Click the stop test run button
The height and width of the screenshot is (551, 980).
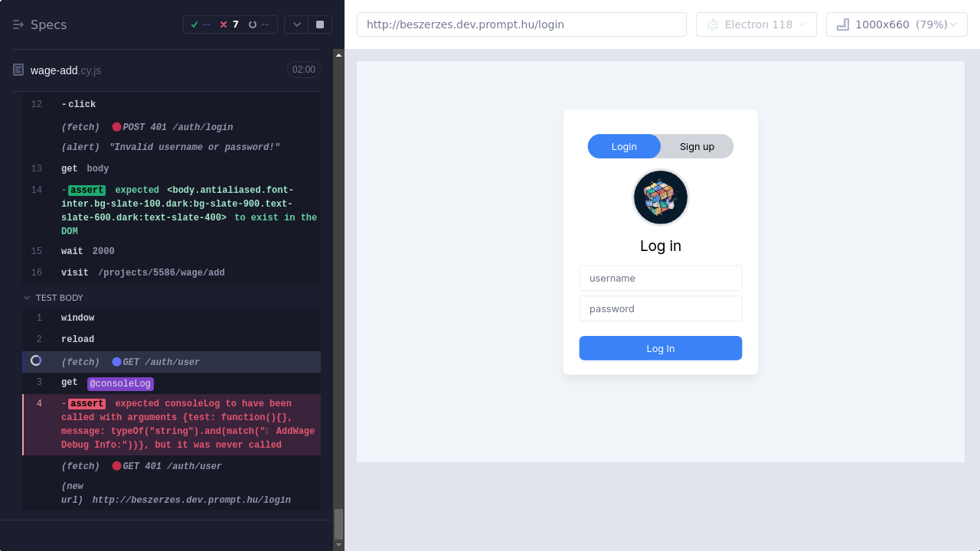(319, 24)
